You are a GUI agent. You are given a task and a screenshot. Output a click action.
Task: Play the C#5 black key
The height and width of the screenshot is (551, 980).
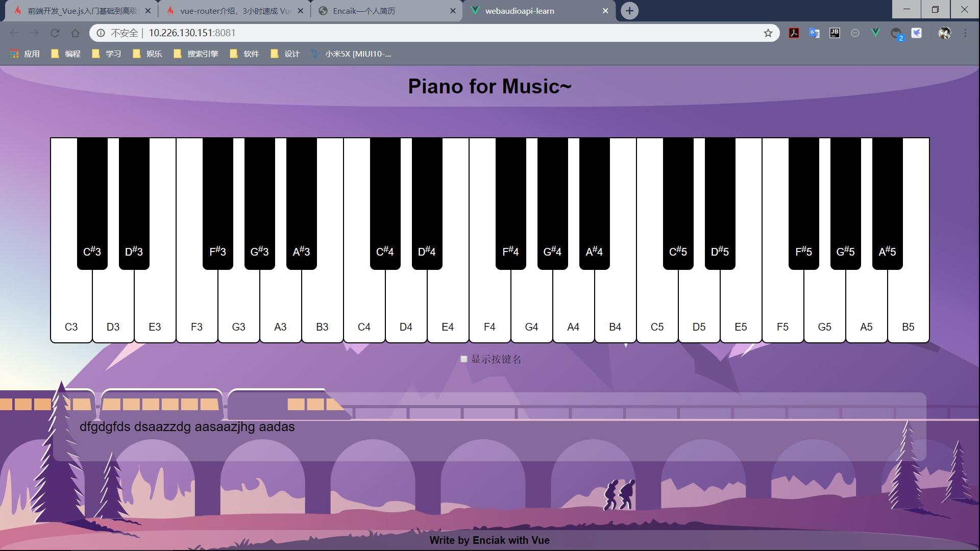click(x=678, y=204)
